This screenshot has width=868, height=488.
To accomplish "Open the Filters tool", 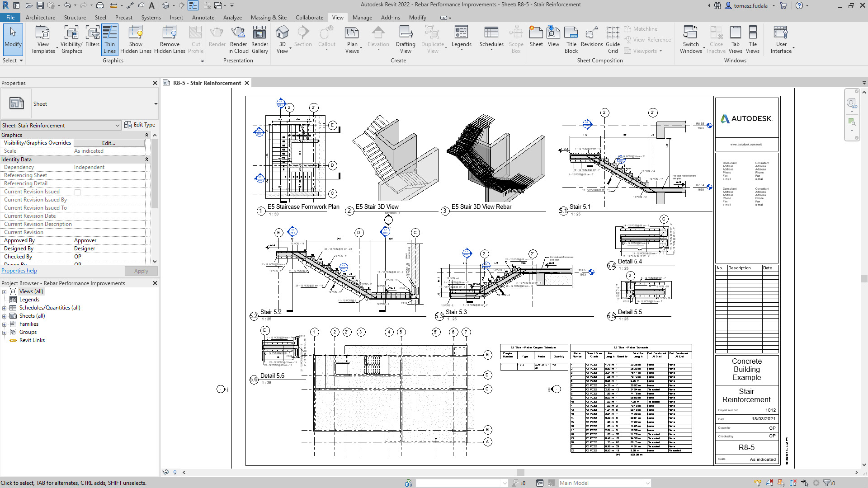I will [92, 36].
